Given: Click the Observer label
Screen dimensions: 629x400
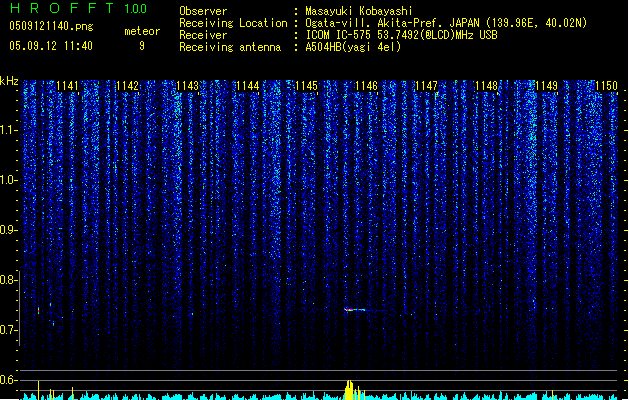Looking at the screenshot, I should (203, 11).
